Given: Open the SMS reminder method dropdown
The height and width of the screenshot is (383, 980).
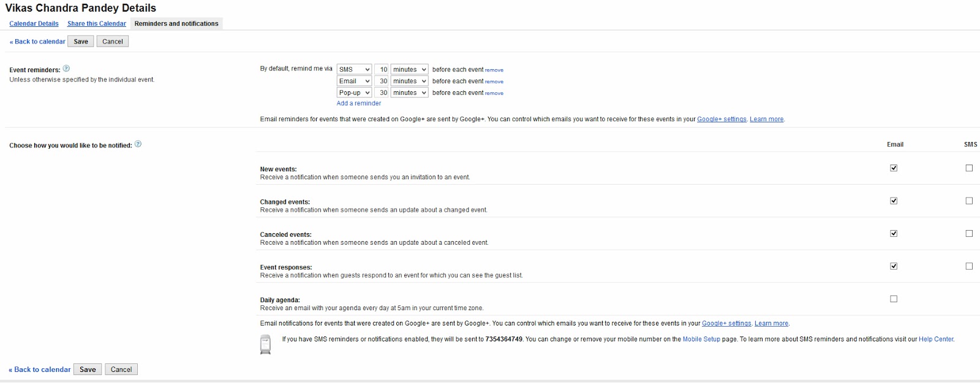Looking at the screenshot, I should (354, 70).
